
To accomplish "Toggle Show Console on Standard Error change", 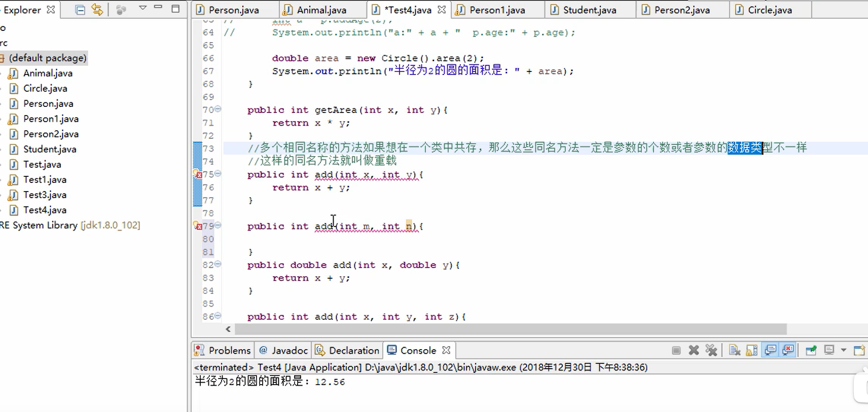I will (788, 350).
